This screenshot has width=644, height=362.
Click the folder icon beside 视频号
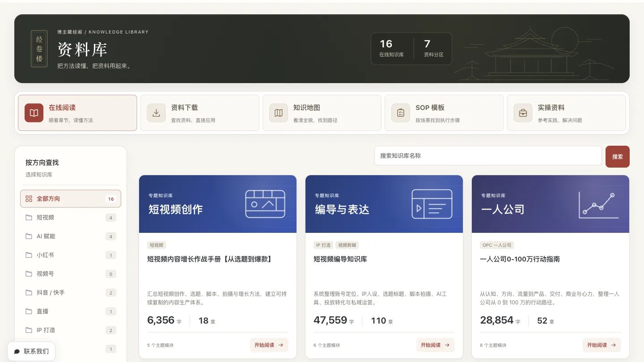pyautogui.click(x=29, y=274)
